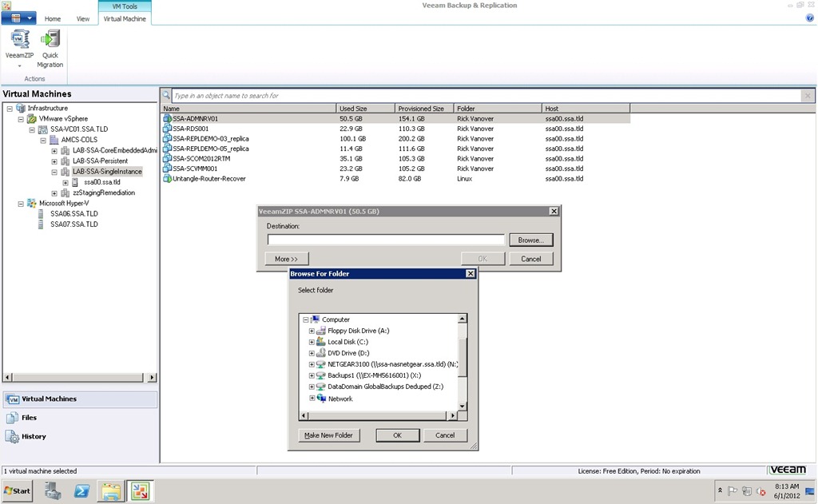Viewport: 818px width, 504px height.
Task: Click the Quick Migration ribbon icon
Action: pos(50,39)
